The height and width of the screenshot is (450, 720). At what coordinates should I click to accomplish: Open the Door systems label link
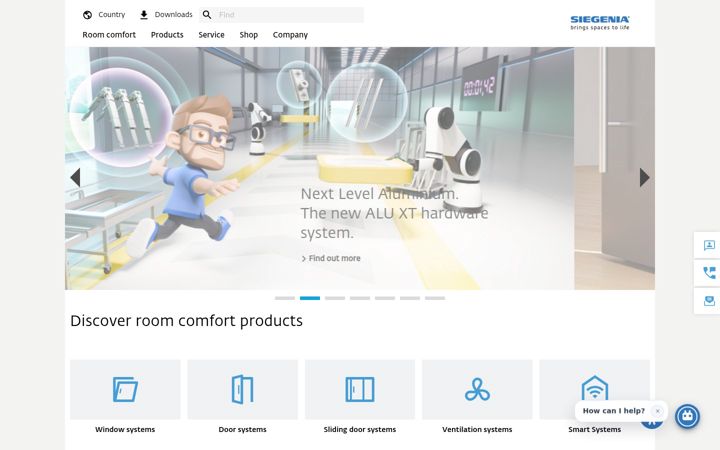point(242,430)
